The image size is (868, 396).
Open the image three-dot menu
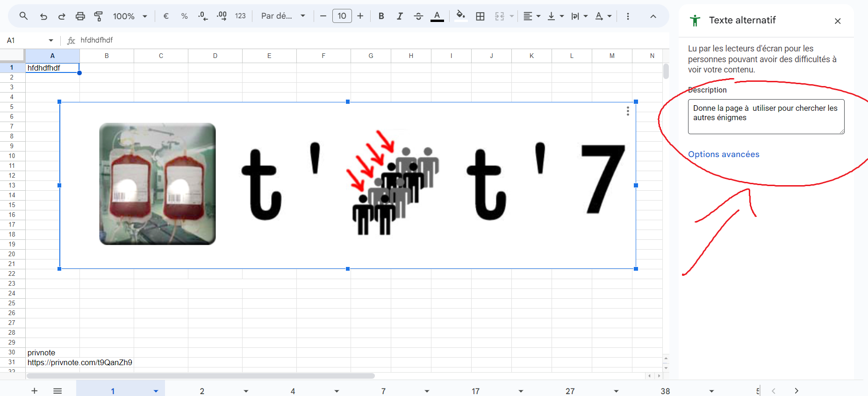[628, 111]
